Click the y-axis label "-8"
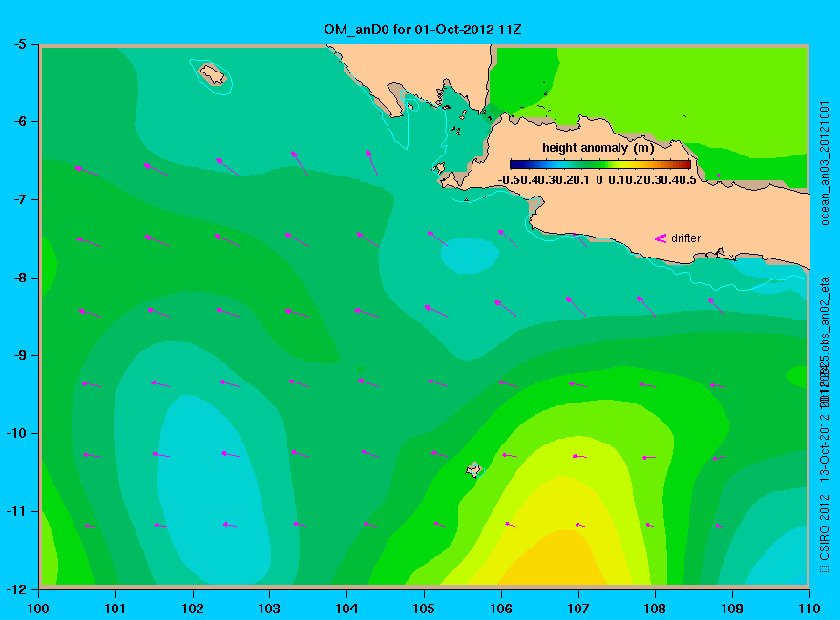 click(x=20, y=278)
